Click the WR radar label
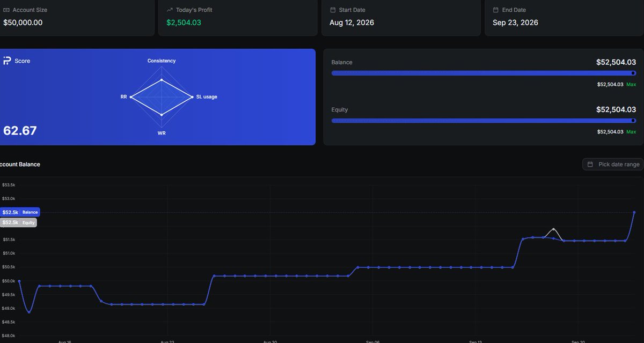Screen dimensions: 644x343 click(x=162, y=133)
